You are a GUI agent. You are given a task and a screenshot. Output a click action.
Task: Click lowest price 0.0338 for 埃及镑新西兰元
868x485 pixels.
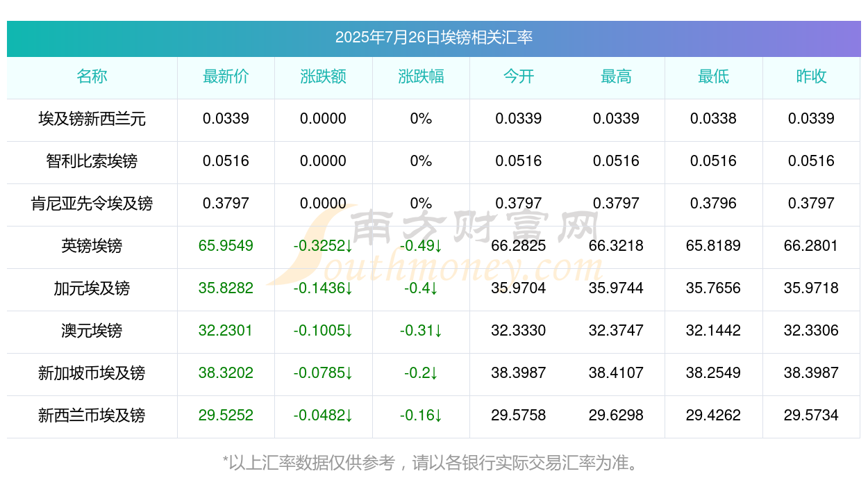tap(714, 119)
